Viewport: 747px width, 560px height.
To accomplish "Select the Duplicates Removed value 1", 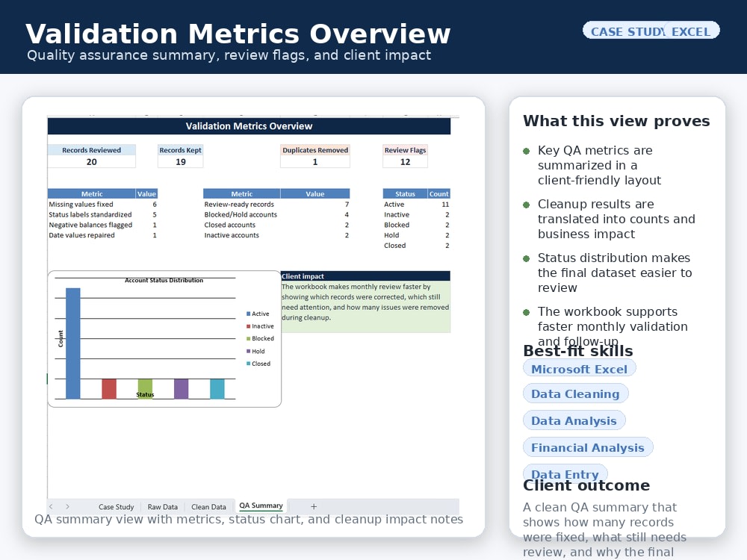I will coord(315,162).
